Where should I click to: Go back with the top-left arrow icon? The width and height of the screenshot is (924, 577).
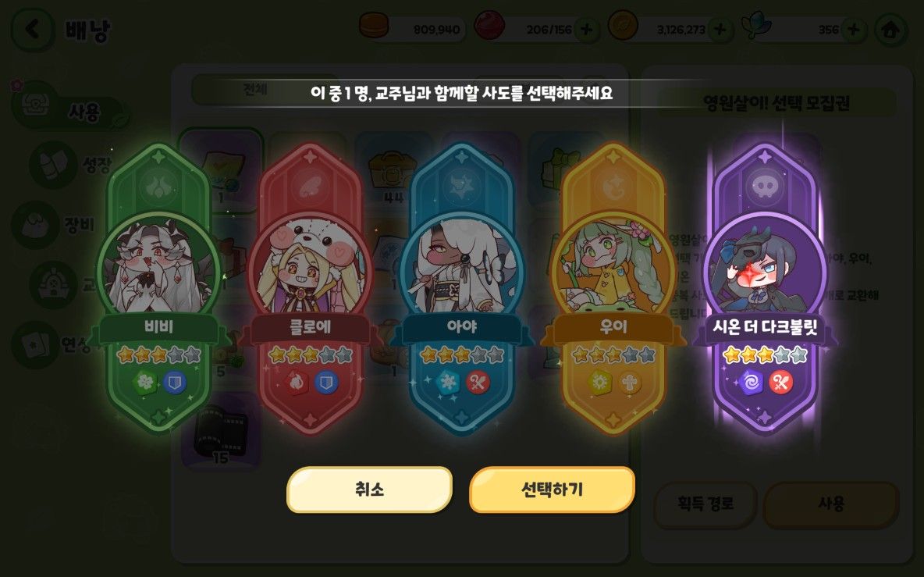pyautogui.click(x=33, y=30)
